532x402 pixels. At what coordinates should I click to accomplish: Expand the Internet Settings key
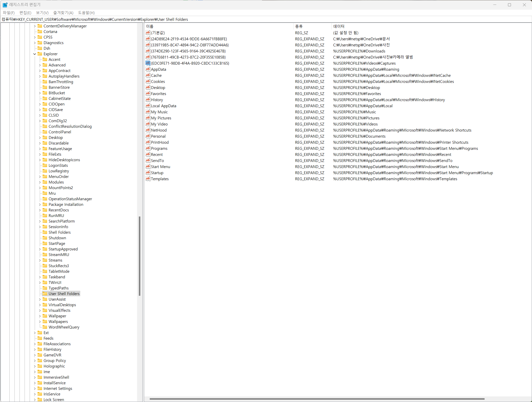click(35, 388)
